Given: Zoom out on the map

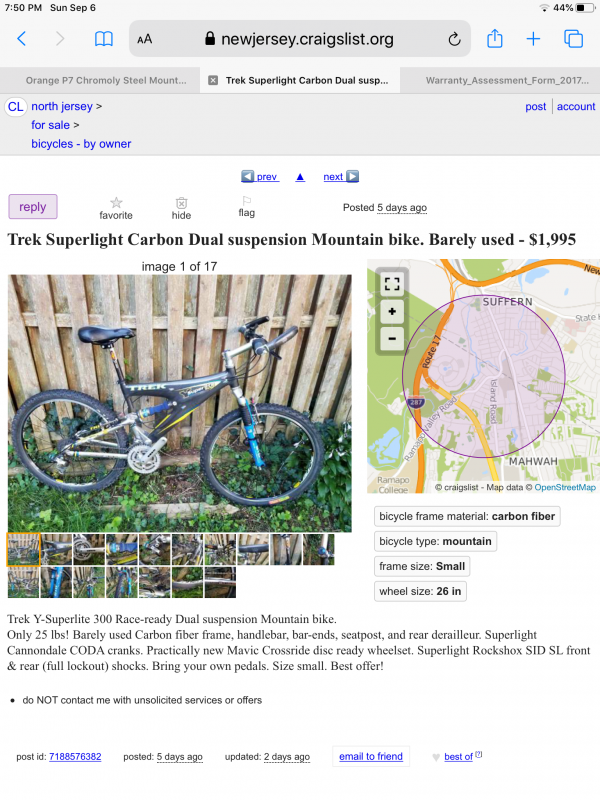Looking at the screenshot, I should (x=391, y=338).
